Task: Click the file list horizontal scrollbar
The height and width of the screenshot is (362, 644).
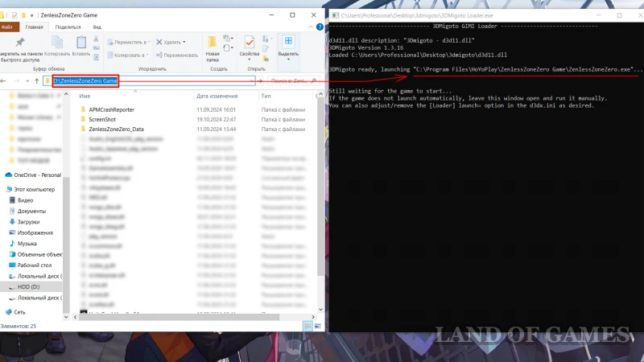Action: coord(179,317)
